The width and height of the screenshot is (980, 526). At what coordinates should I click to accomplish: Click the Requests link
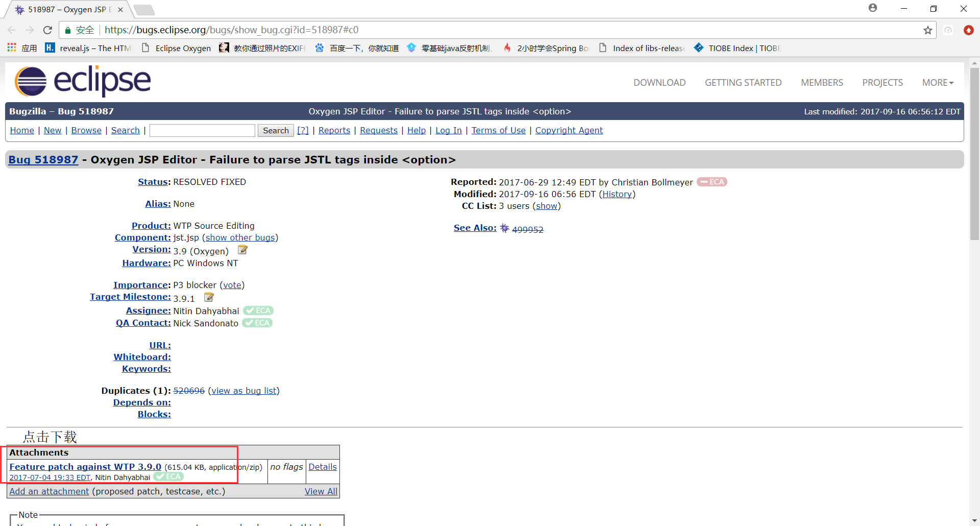[379, 130]
